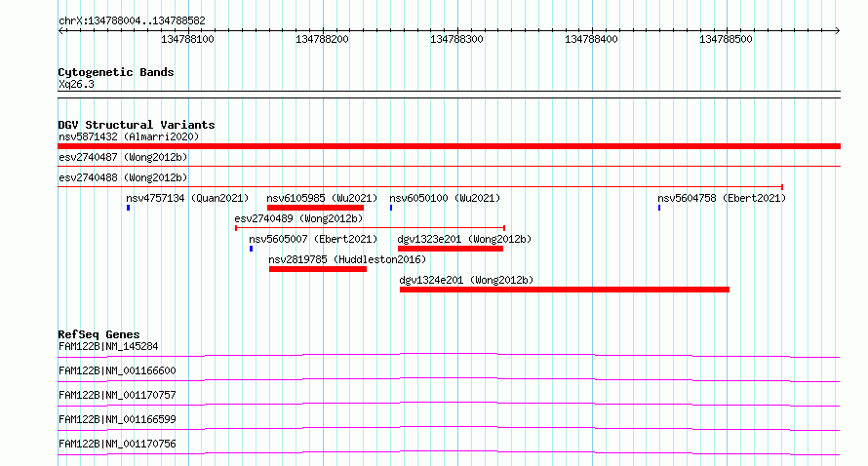Click ruler position 134788300
This screenshot has width=868, height=466.
point(456,39)
